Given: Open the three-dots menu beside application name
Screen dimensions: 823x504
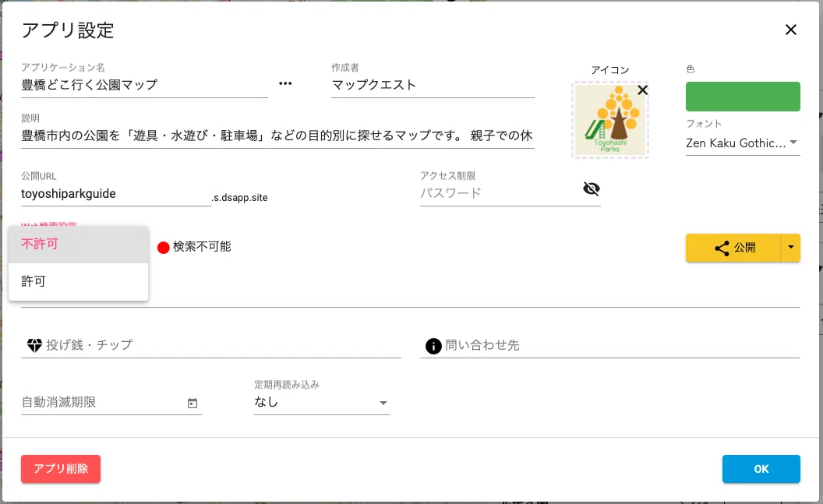Looking at the screenshot, I should click(x=285, y=83).
